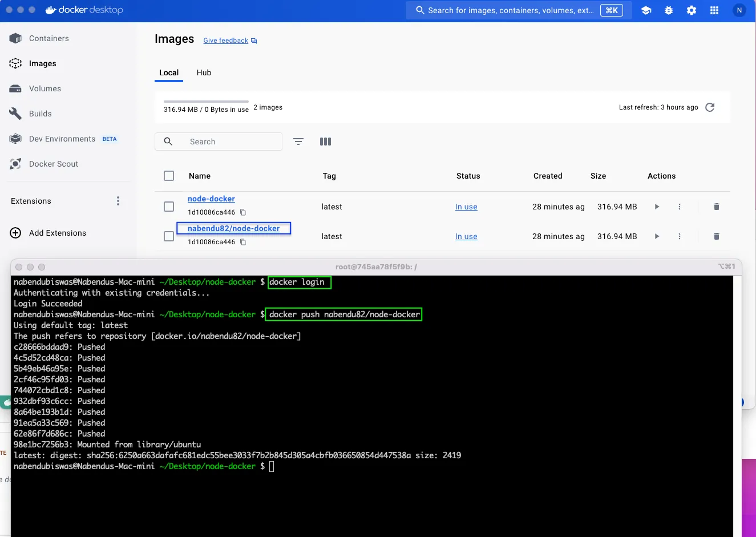The width and height of the screenshot is (756, 537).
Task: Open the node-docker image link
Action: click(x=211, y=199)
